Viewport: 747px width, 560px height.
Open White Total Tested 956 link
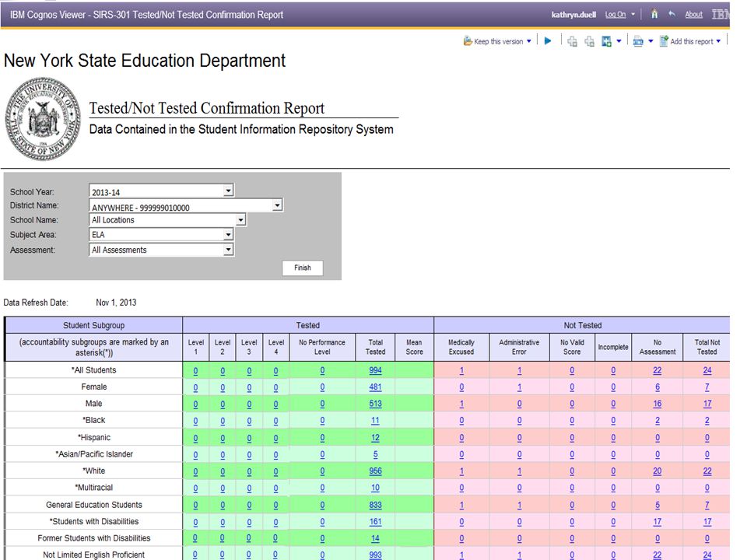(x=375, y=471)
